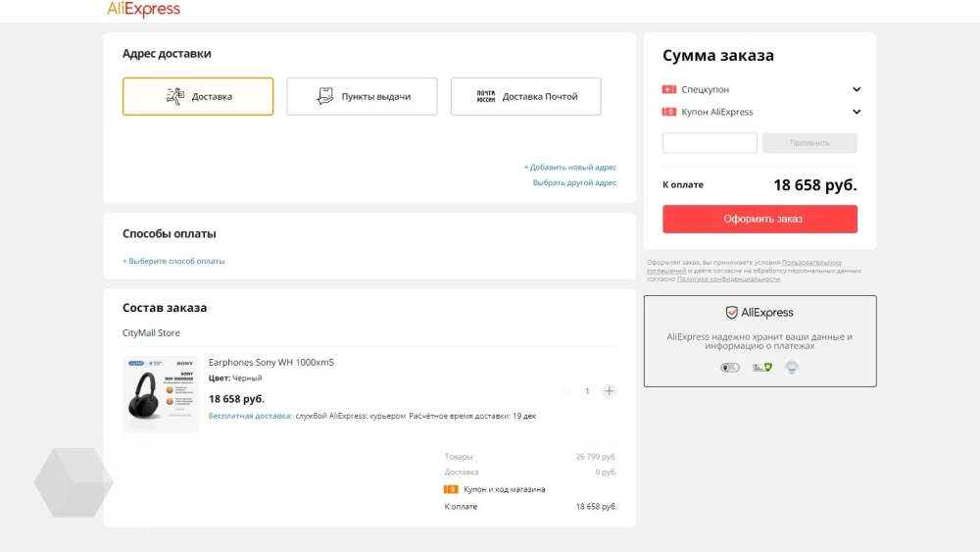Decrease quantity with the minus button
Screen dimensions: 980x552
[x=565, y=391]
